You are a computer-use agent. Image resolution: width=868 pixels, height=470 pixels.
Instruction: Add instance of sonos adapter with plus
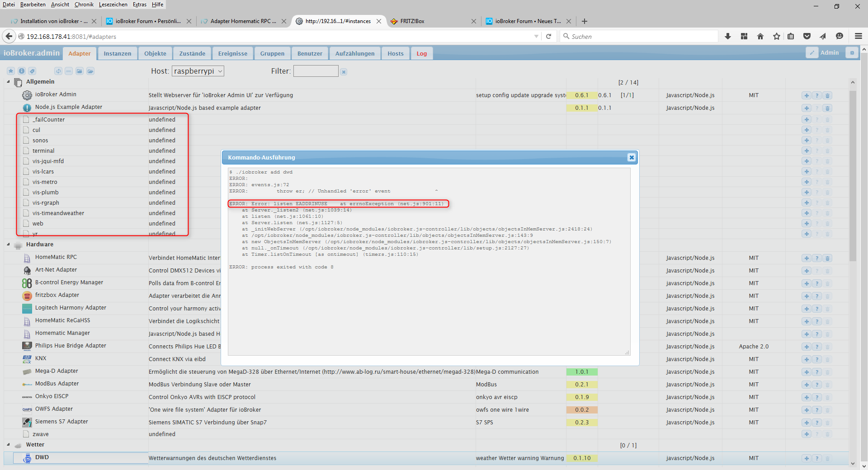pyautogui.click(x=807, y=140)
